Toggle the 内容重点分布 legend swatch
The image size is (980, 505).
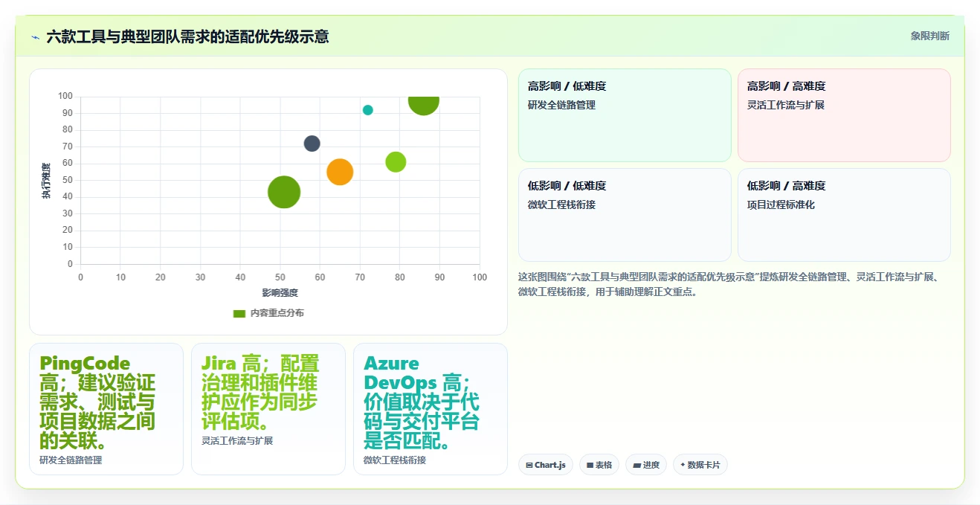coord(239,313)
